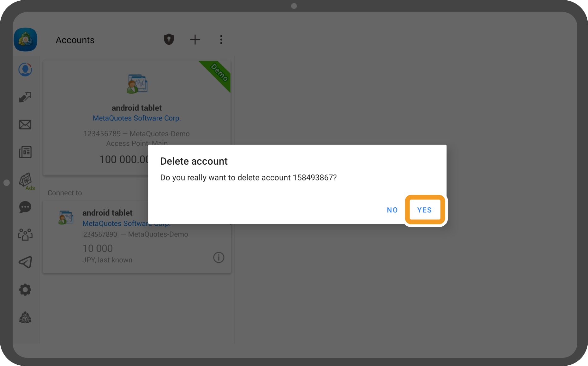Open MetaQuotes Software Corp. link in active account
This screenshot has height=366, width=588.
pyautogui.click(x=137, y=118)
